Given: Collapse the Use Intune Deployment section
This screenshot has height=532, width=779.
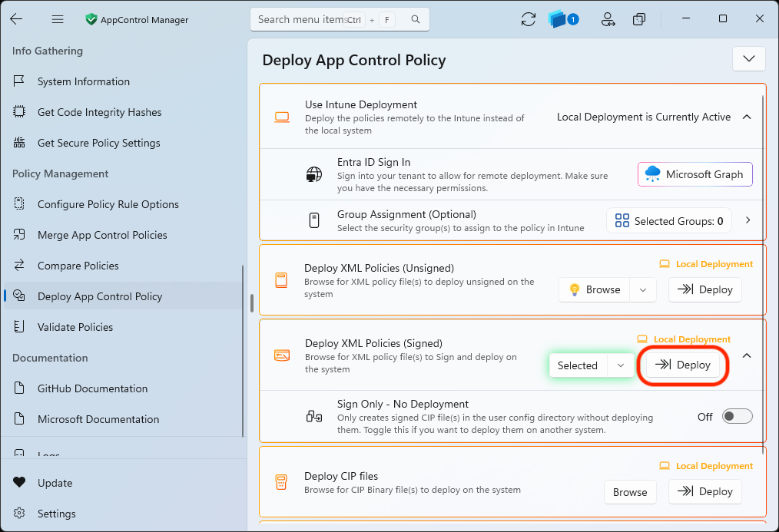Looking at the screenshot, I should [747, 117].
